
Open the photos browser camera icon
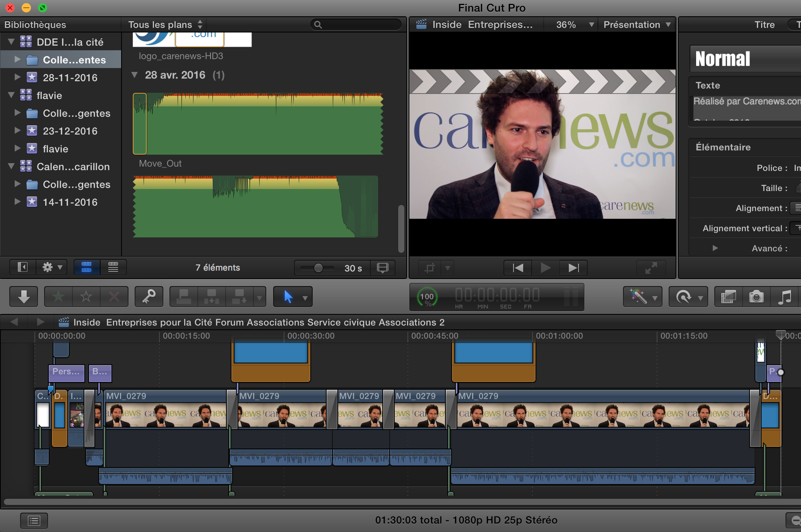[756, 297]
